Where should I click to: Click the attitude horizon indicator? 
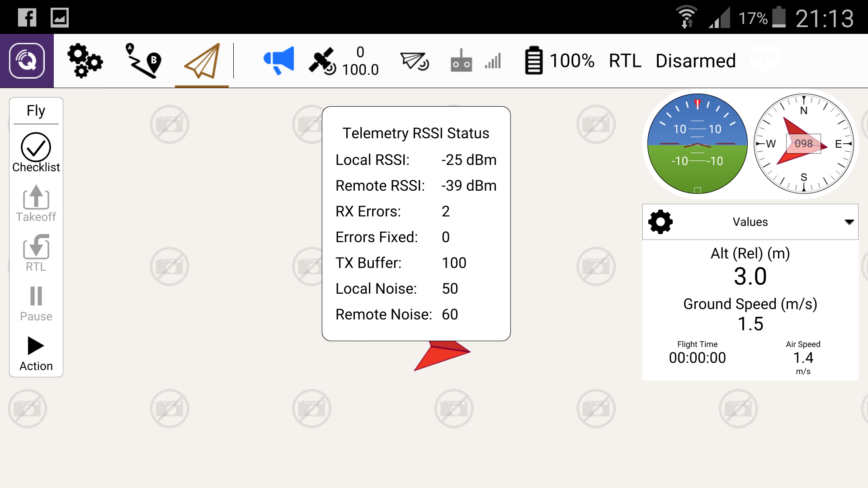coord(697,144)
